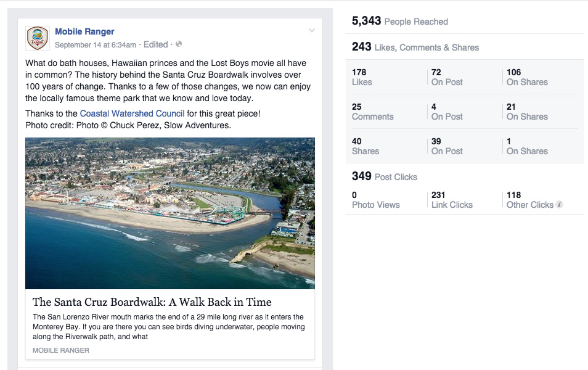Click the September 14 timestamp link
This screenshot has width=588, height=370.
point(96,45)
